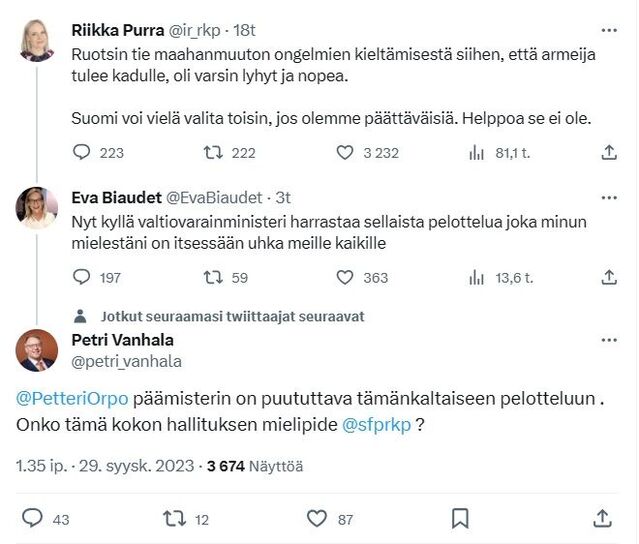Like Riikka Purra's tweet
The height and width of the screenshot is (544, 639).
coord(345,153)
